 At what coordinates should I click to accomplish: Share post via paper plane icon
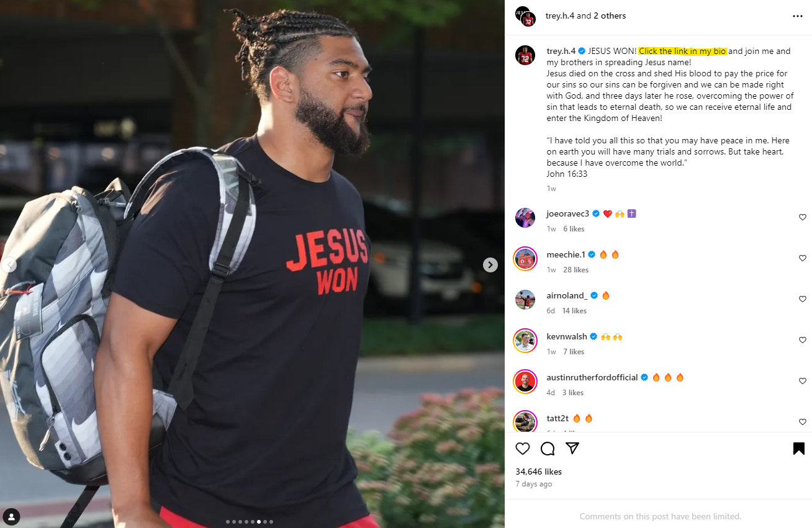click(572, 449)
